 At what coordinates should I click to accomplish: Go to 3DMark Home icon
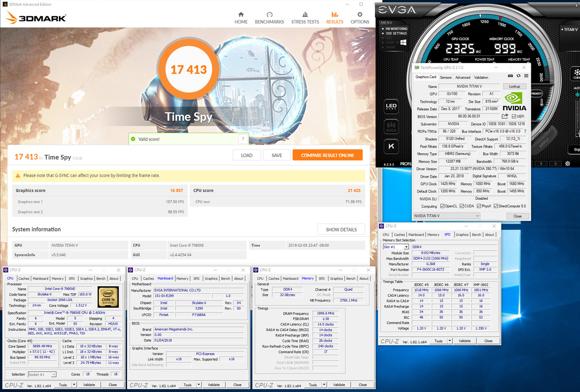[241, 15]
